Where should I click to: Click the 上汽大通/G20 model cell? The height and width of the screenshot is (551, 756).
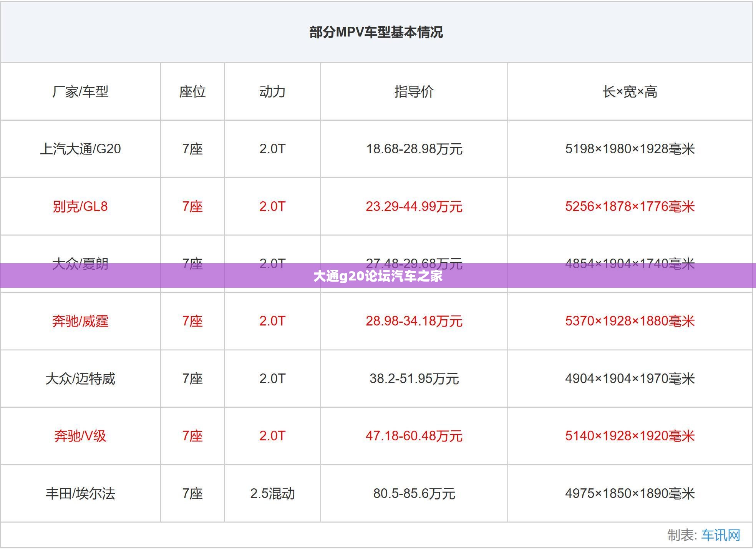coord(80,149)
